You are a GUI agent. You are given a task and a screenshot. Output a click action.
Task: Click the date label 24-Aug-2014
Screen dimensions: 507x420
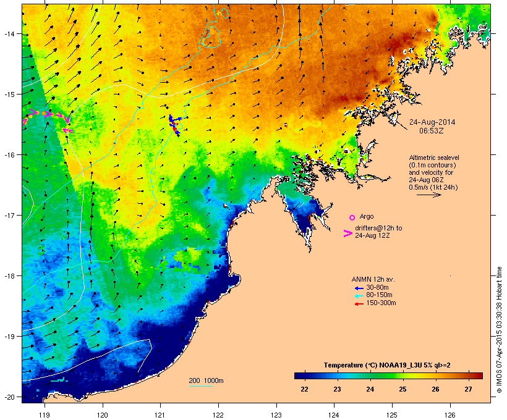(432, 122)
